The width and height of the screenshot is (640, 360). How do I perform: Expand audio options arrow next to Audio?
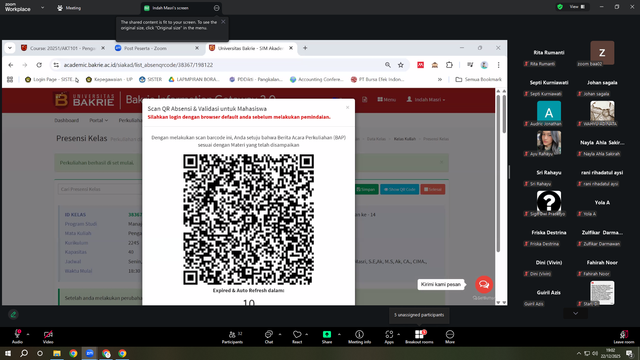click(28, 334)
